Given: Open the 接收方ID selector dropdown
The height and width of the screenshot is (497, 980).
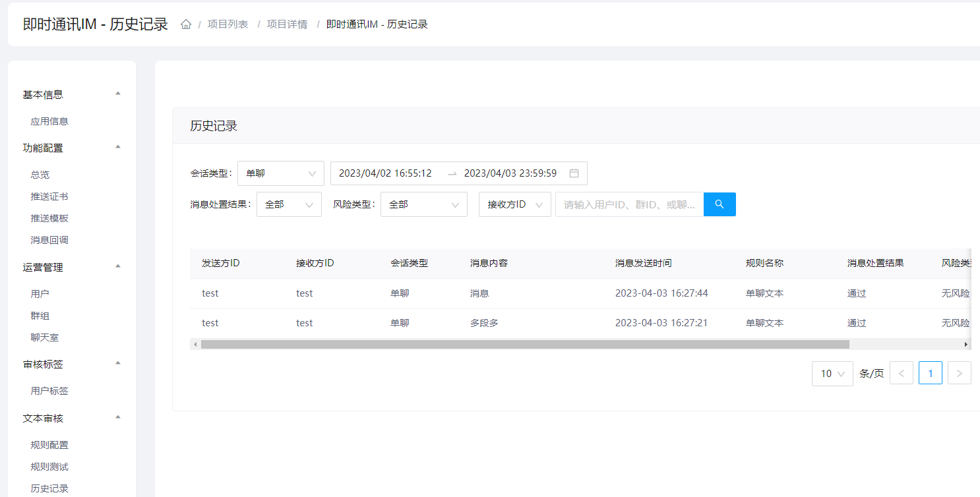Looking at the screenshot, I should pyautogui.click(x=514, y=204).
